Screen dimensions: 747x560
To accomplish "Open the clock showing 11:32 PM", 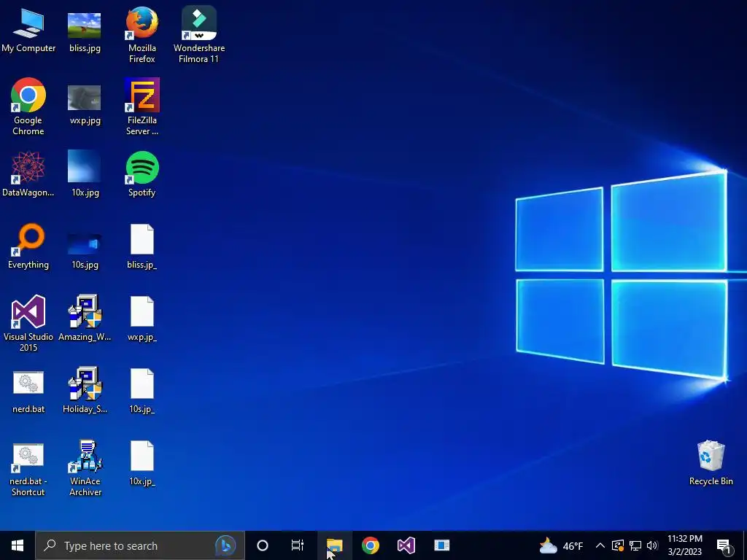I will tap(684, 545).
